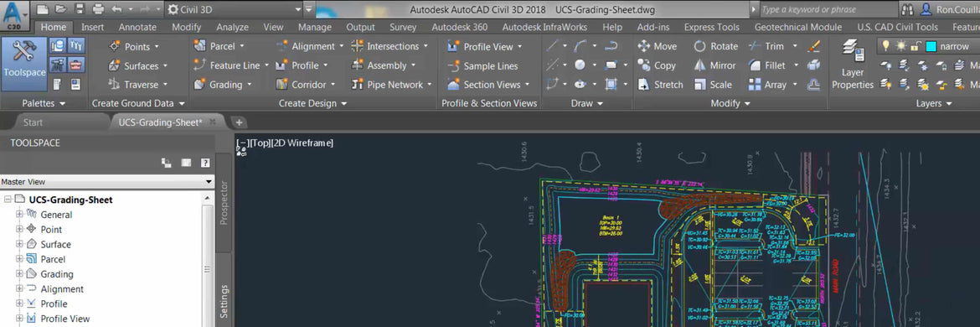
Task: Click the Sample Lines tool
Action: pos(482,65)
